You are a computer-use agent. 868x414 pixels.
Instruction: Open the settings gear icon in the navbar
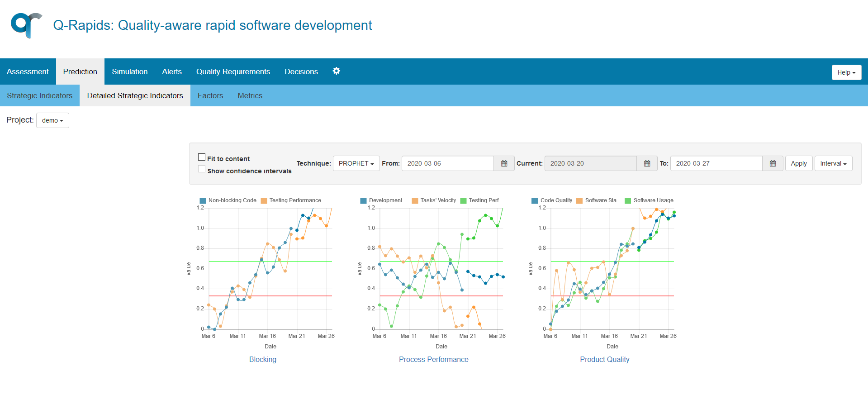tap(337, 71)
